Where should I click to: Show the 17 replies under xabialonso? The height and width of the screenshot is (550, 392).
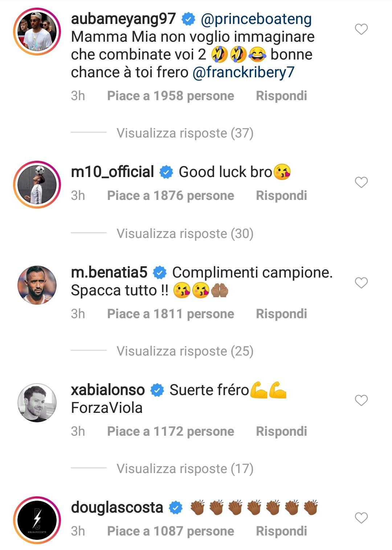tap(185, 469)
